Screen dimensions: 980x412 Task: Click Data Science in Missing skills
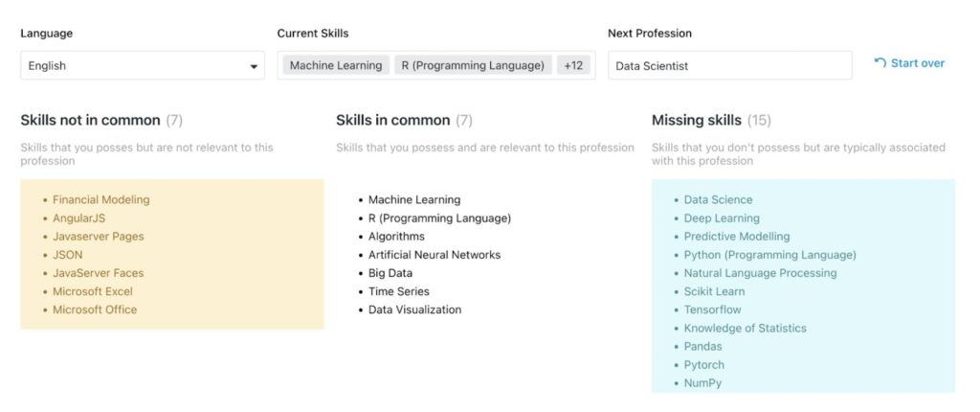[718, 199]
